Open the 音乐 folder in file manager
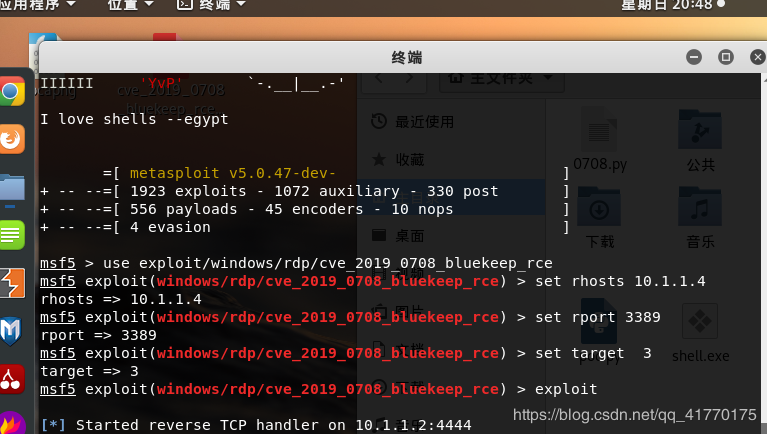 [700, 217]
